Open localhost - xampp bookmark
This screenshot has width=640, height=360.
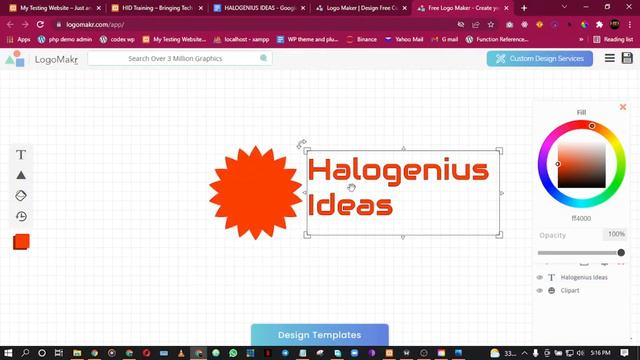(x=242, y=40)
